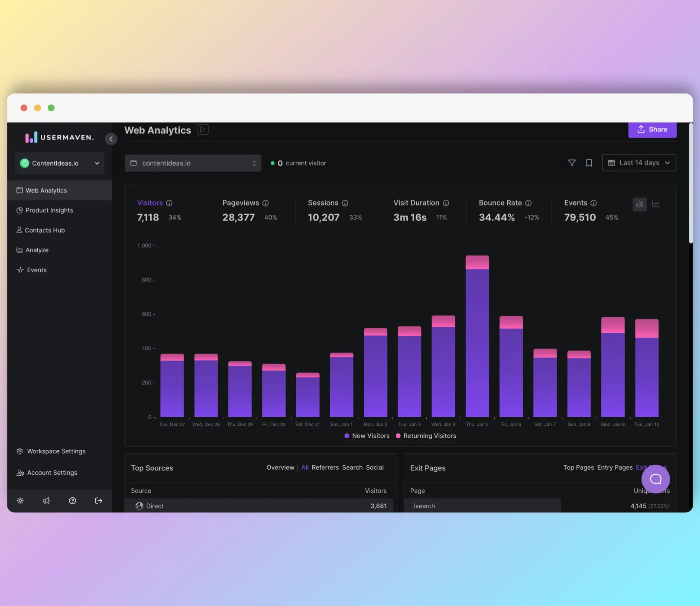The image size is (700, 606).
Task: Click Events metric info icon
Action: click(x=594, y=203)
